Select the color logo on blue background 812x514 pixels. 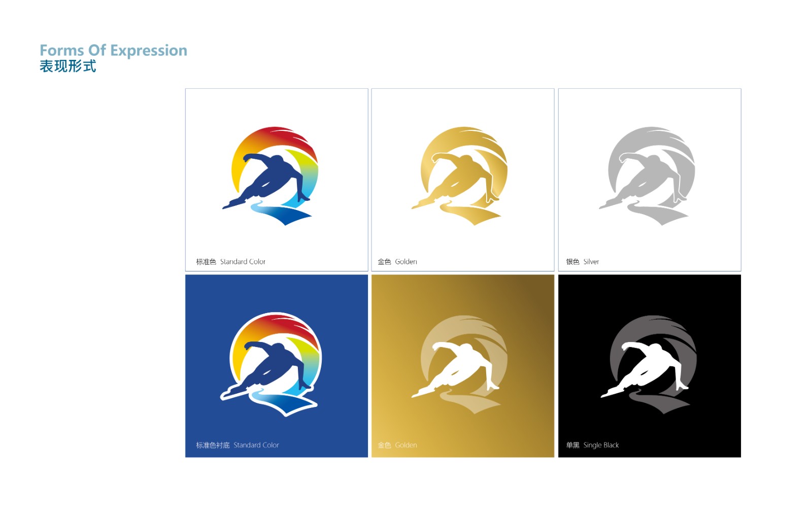tap(270, 364)
